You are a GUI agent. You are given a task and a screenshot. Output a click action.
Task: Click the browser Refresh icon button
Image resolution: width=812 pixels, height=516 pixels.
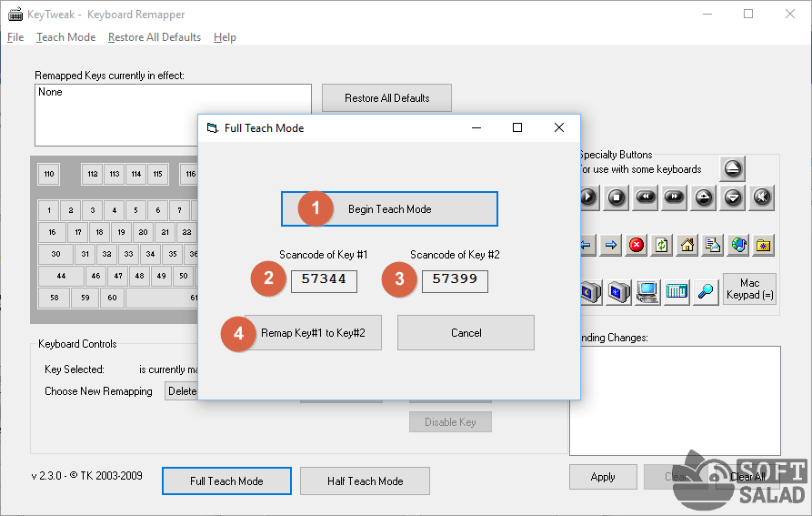tap(662, 245)
